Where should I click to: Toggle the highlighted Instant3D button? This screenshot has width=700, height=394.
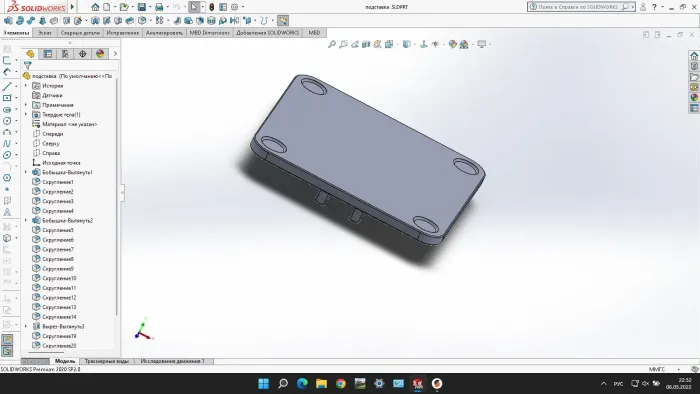click(283, 21)
